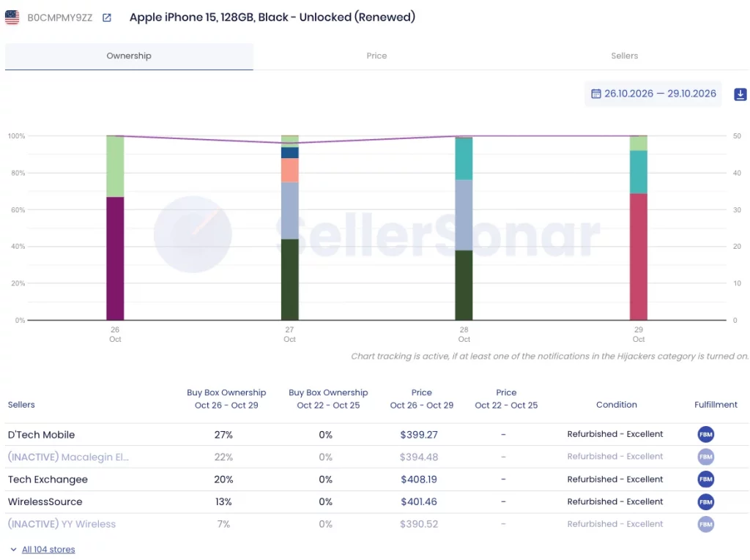The image size is (750, 560).
Task: Select seller WirelessSource
Action: [x=45, y=501]
